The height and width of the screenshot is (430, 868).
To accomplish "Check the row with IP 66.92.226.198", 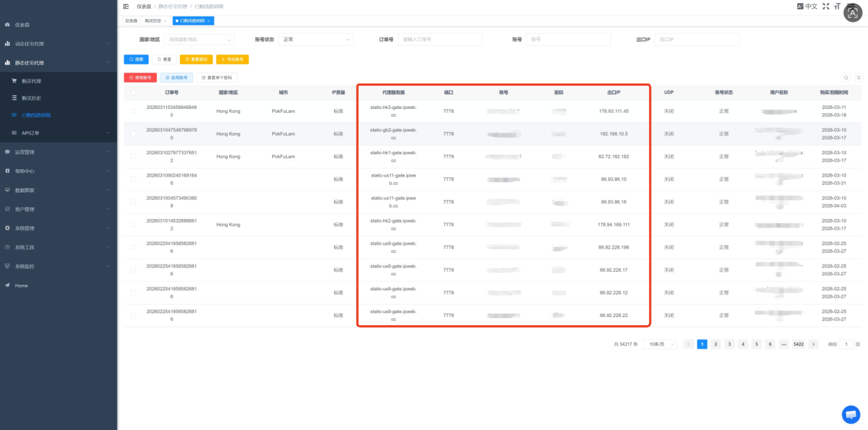I will point(133,247).
